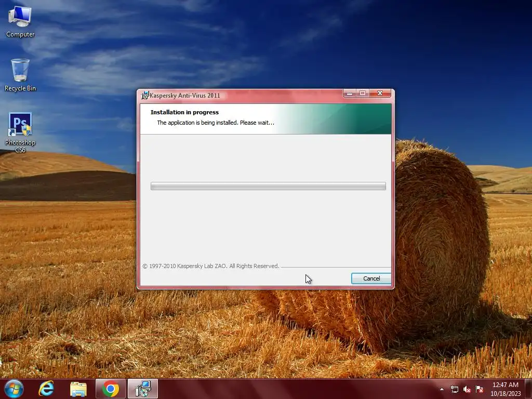Image resolution: width=532 pixels, height=399 pixels.
Task: Open the network status tray icon
Action: point(454,389)
